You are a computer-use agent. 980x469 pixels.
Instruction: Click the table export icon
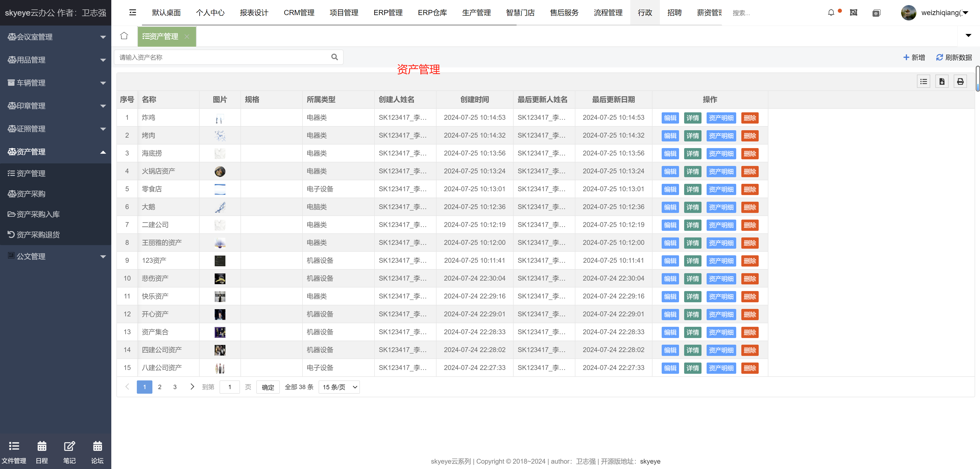[942, 81]
